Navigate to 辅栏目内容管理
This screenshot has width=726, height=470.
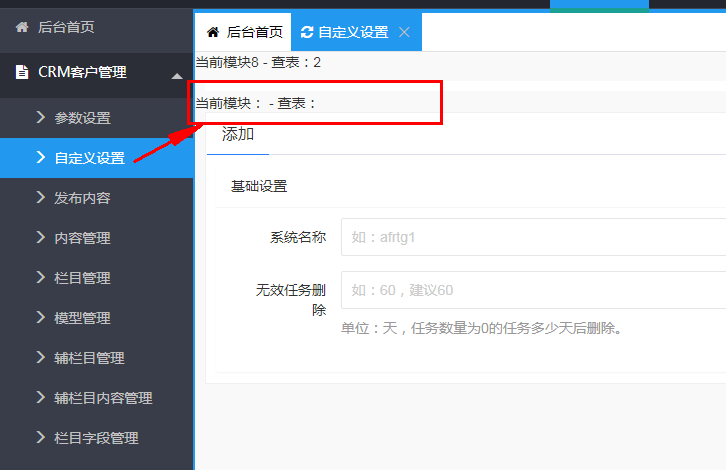103,398
